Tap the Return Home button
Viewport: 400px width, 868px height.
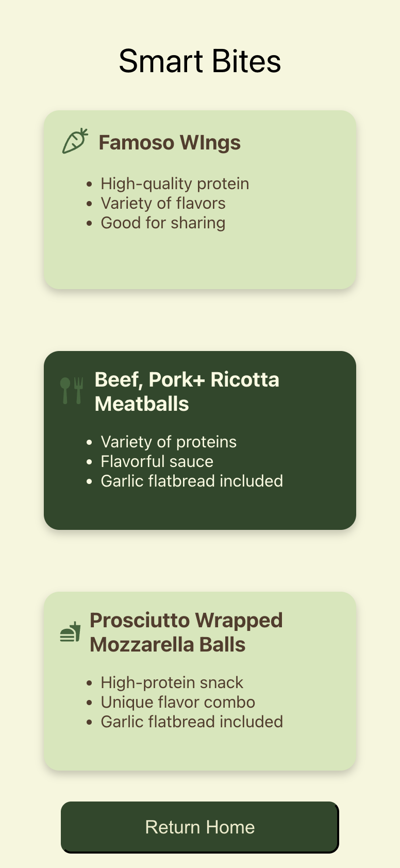click(199, 827)
